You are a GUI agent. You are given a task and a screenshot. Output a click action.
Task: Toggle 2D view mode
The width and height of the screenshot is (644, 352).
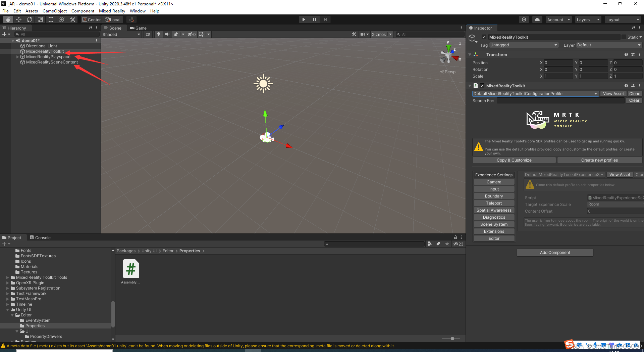click(148, 34)
